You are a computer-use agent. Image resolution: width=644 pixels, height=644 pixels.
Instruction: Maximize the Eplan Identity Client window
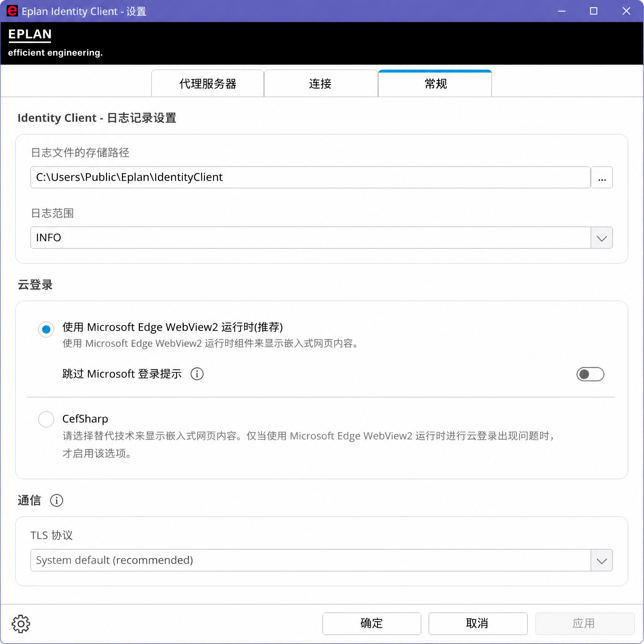pos(593,11)
